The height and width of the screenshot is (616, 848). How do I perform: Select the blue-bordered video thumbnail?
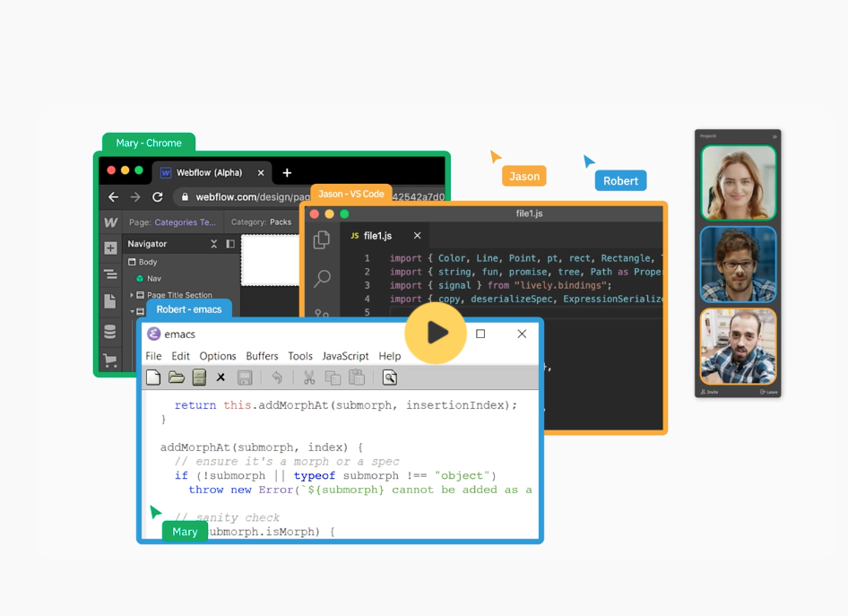pyautogui.click(x=739, y=265)
